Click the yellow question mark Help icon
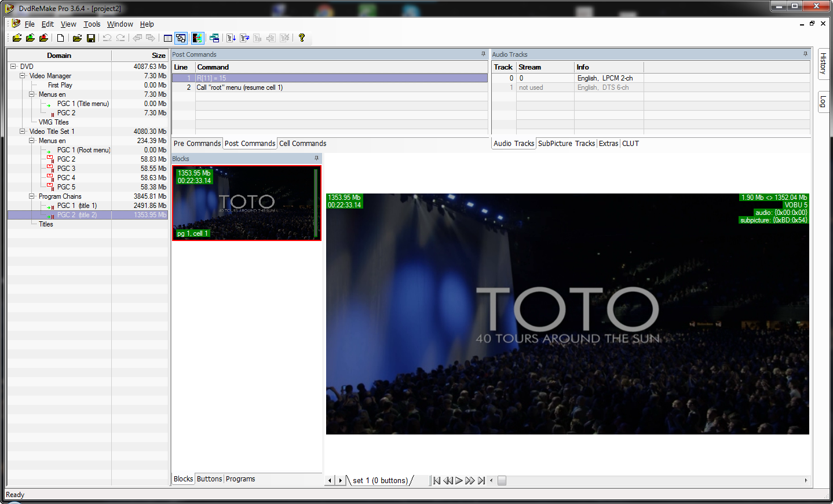The height and width of the screenshot is (504, 833). tap(302, 38)
